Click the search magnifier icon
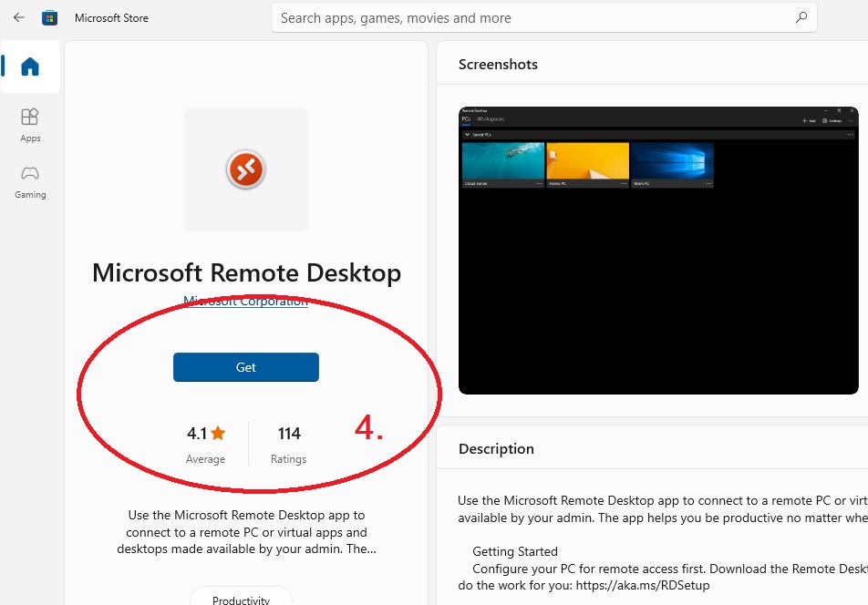The width and height of the screenshot is (868, 605). pos(801,17)
